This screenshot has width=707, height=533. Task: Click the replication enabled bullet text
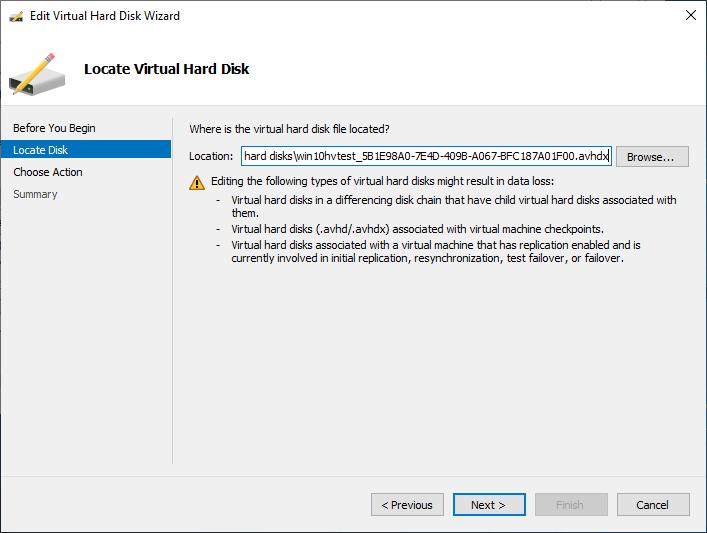click(436, 252)
